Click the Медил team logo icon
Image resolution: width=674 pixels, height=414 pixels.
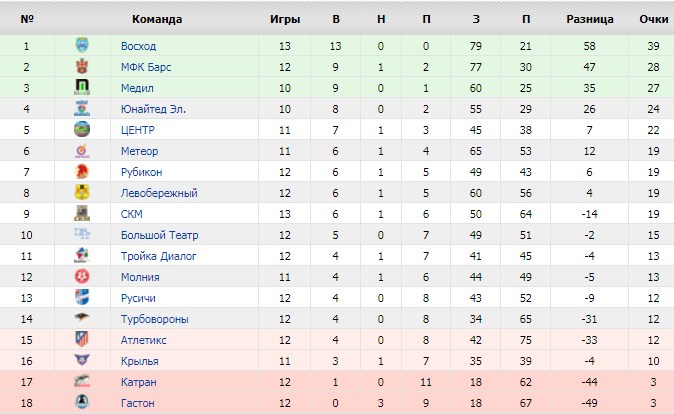(82, 88)
